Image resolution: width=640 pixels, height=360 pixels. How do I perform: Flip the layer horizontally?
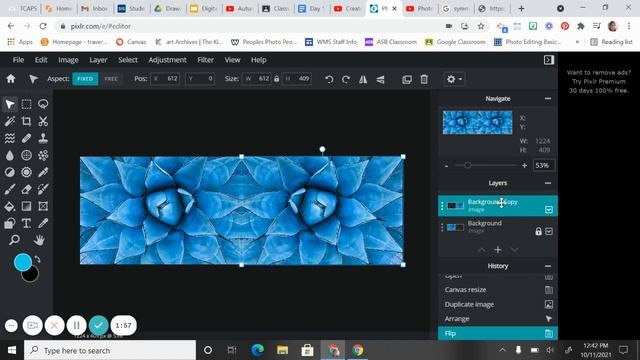click(x=363, y=79)
